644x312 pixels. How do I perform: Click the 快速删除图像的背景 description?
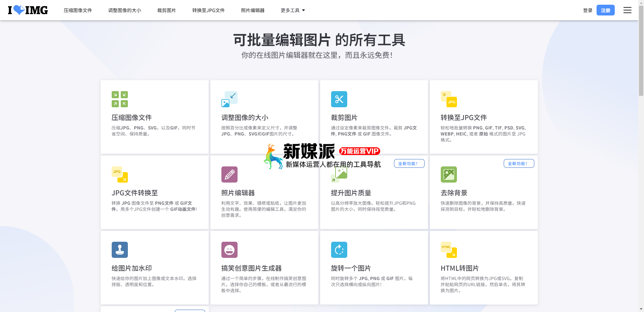pyautogui.click(x=483, y=206)
